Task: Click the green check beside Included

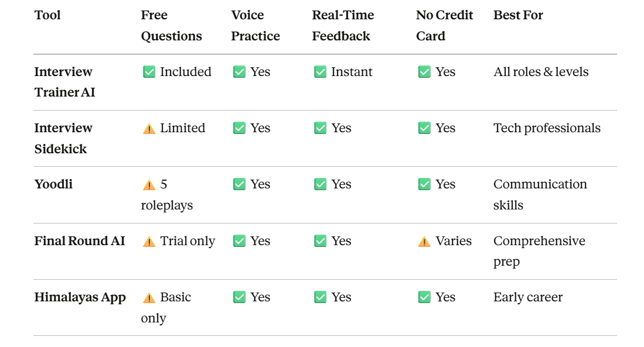Action: pyautogui.click(x=149, y=72)
